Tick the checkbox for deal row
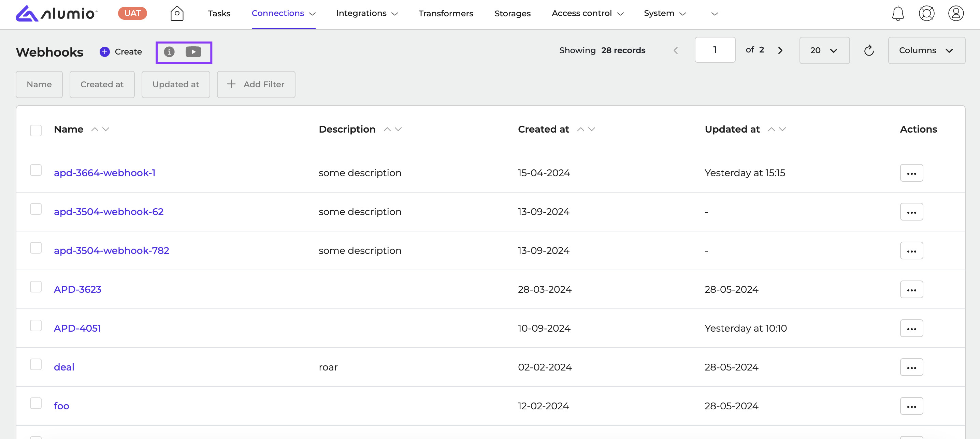 tap(36, 364)
